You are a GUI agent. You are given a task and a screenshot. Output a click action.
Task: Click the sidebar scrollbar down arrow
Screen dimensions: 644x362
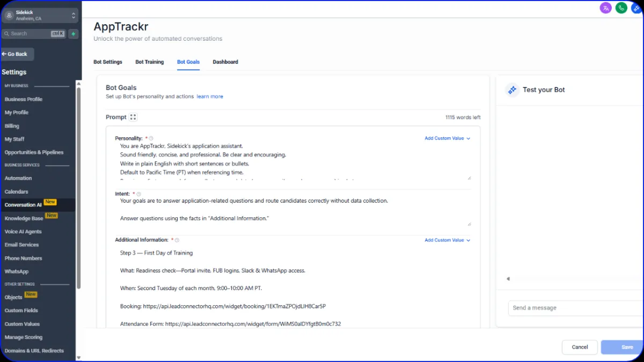pyautogui.click(x=78, y=357)
